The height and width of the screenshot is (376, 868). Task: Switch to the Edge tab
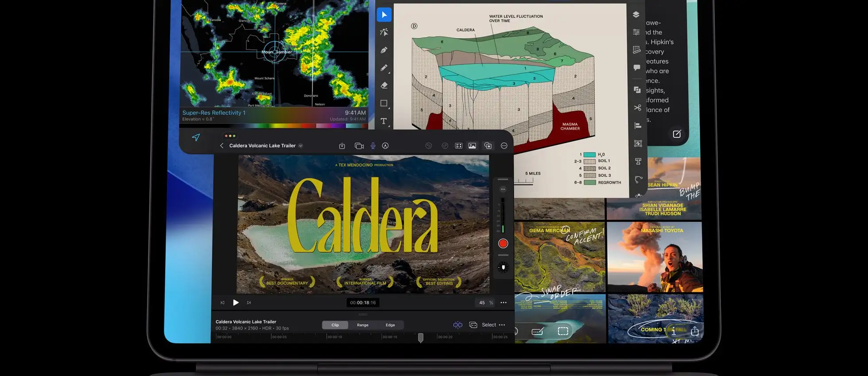coord(390,325)
